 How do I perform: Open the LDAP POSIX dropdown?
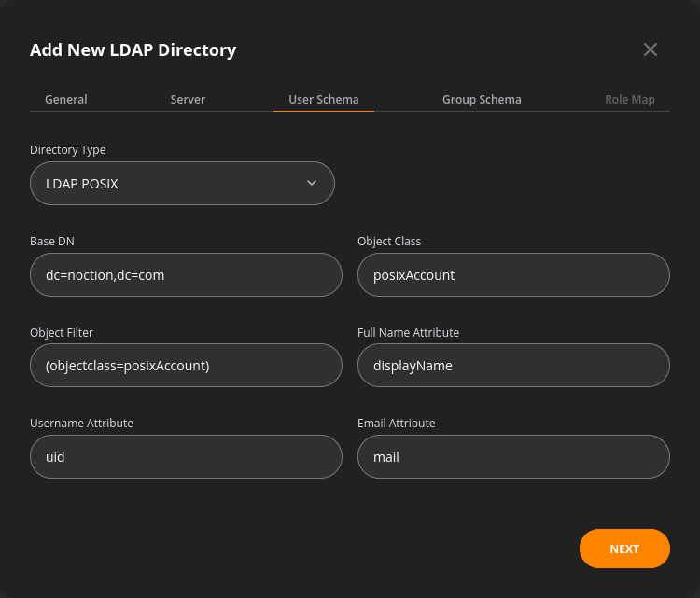[x=182, y=184]
